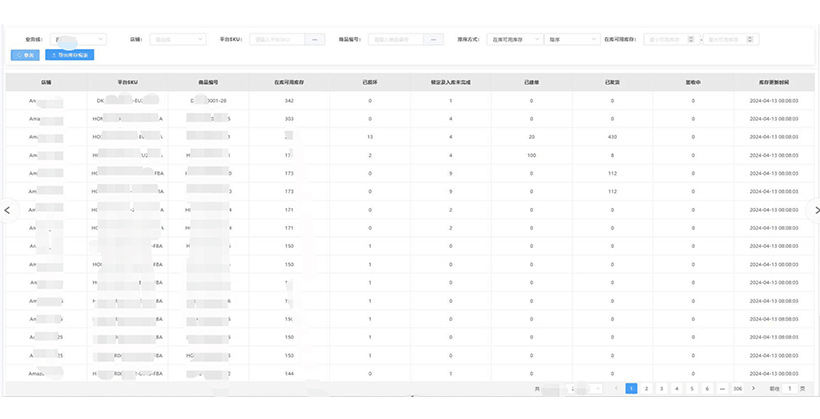Select page 3 in pagination
This screenshot has height=419, width=820.
click(x=661, y=388)
